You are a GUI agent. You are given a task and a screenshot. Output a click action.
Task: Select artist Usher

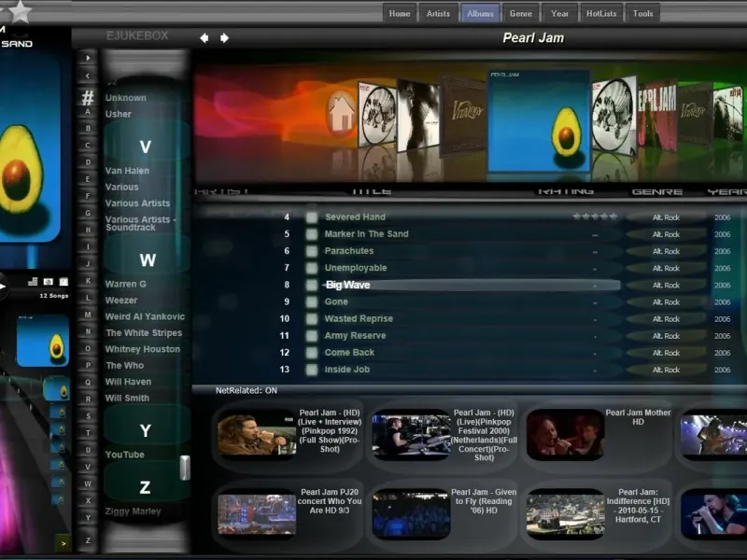[119, 114]
